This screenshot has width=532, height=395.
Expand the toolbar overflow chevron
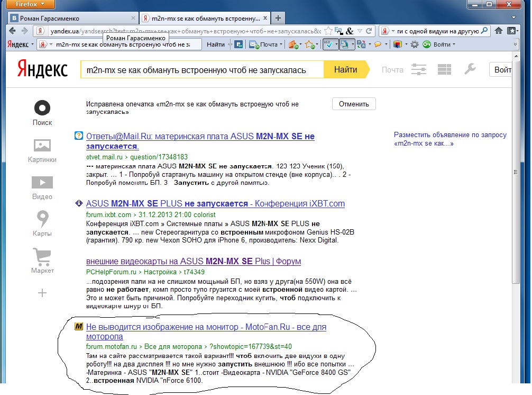[515, 44]
